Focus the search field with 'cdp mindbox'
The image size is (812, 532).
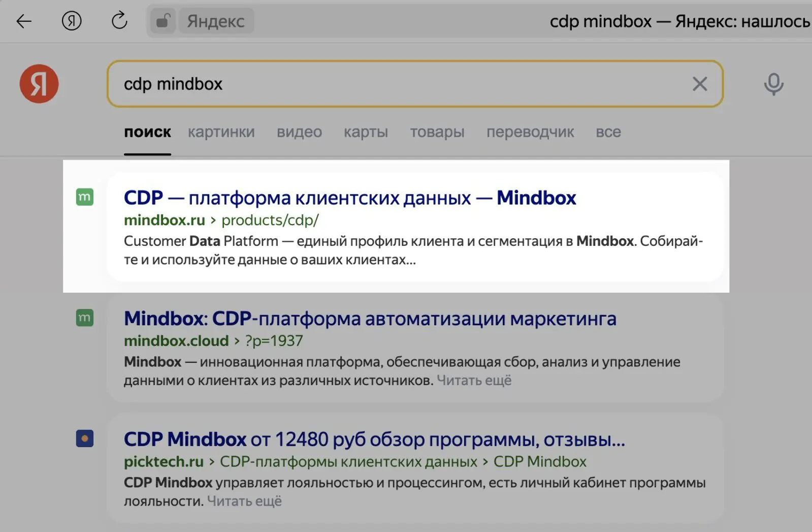[x=415, y=84]
